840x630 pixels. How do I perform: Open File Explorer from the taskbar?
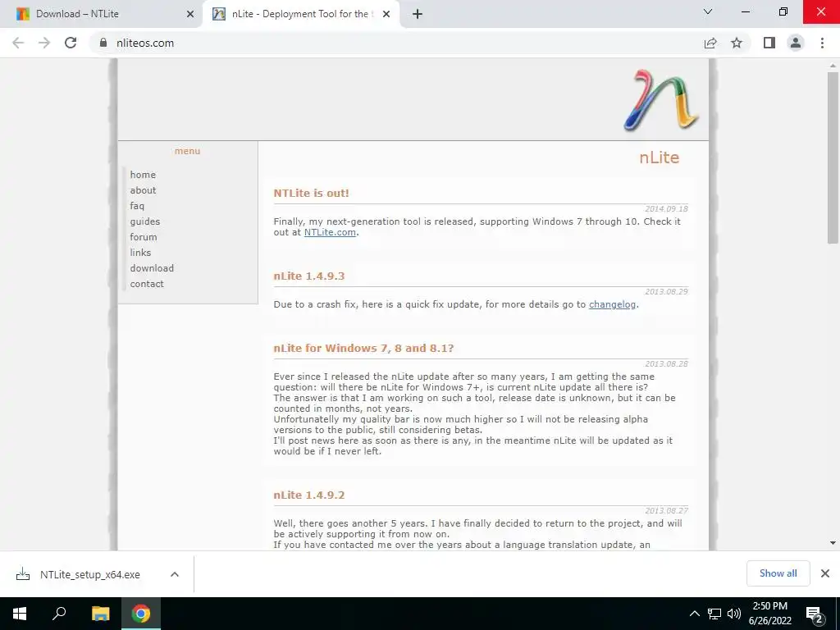click(x=100, y=614)
